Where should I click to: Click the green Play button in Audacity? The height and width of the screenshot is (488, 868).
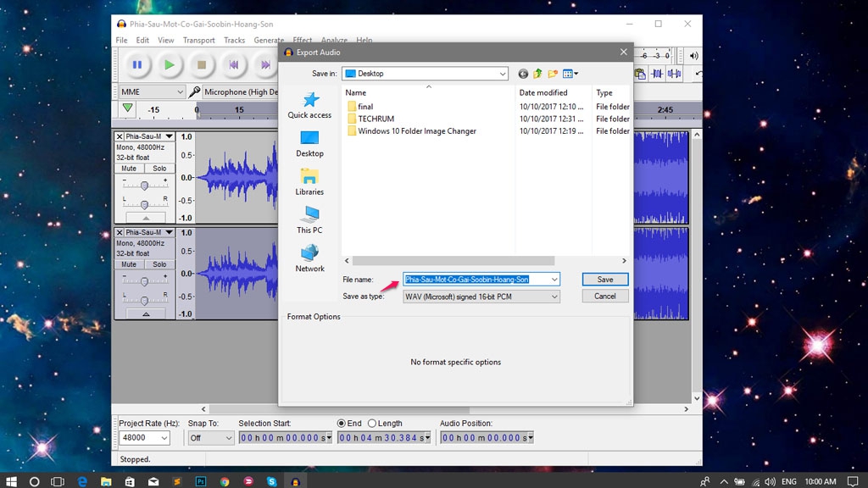[x=169, y=65]
